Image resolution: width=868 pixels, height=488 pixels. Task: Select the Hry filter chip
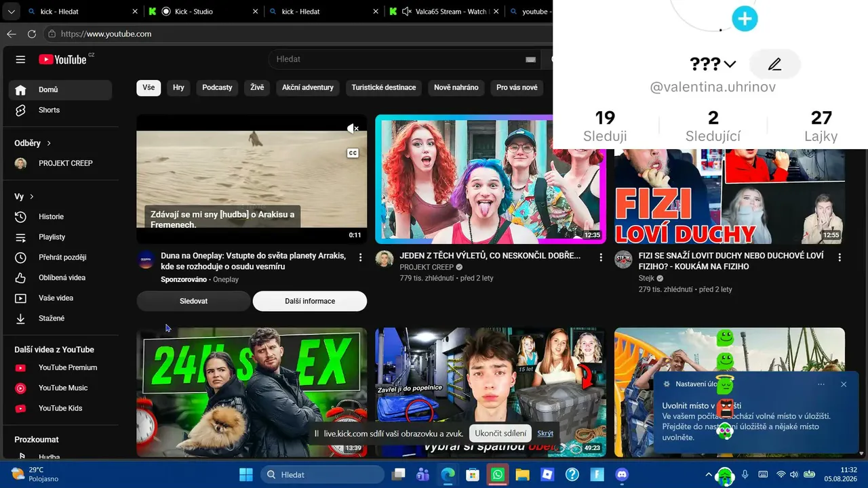(178, 87)
